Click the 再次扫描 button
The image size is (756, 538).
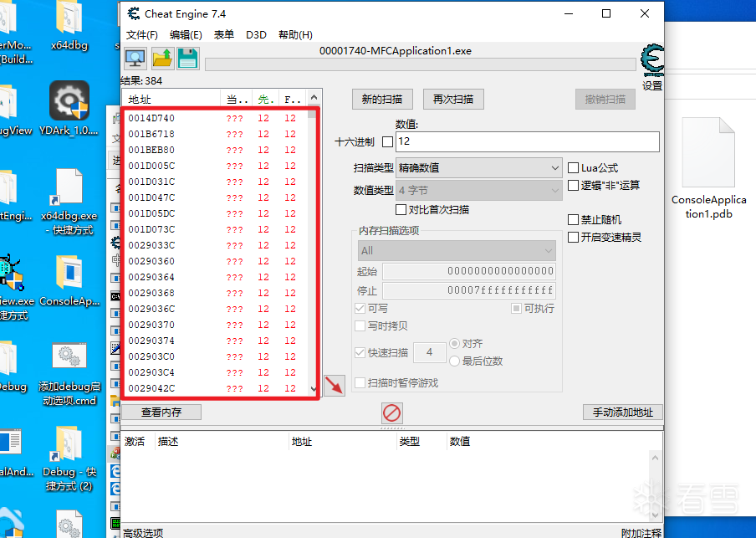pos(452,100)
